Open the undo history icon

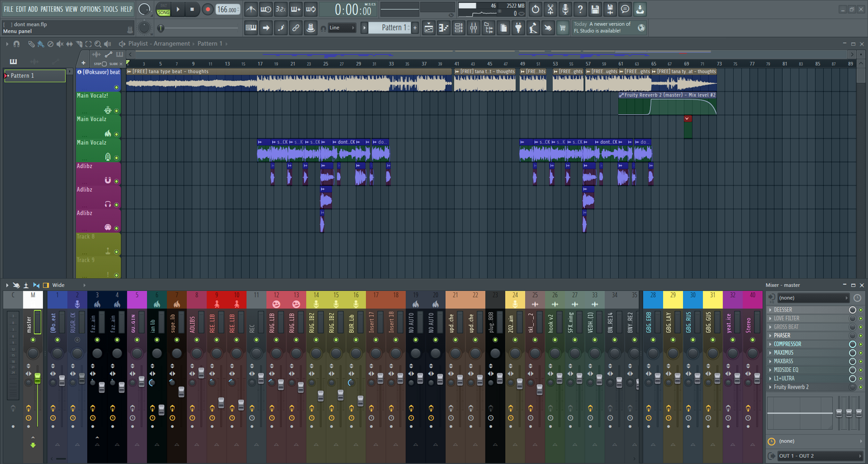point(535,9)
